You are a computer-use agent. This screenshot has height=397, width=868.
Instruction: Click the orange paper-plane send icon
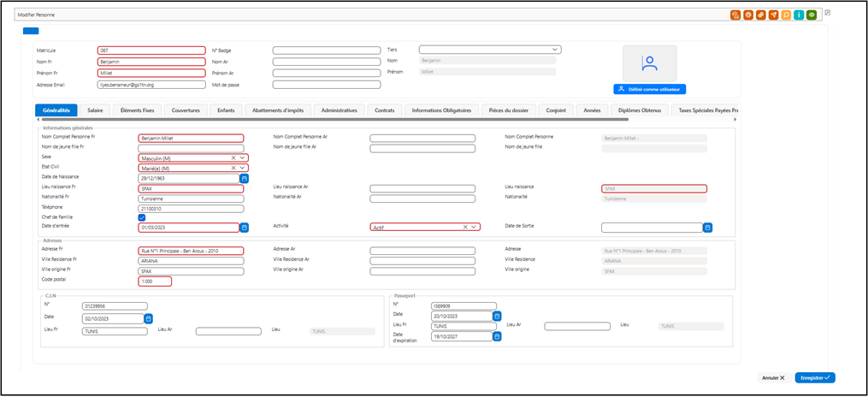tap(773, 15)
